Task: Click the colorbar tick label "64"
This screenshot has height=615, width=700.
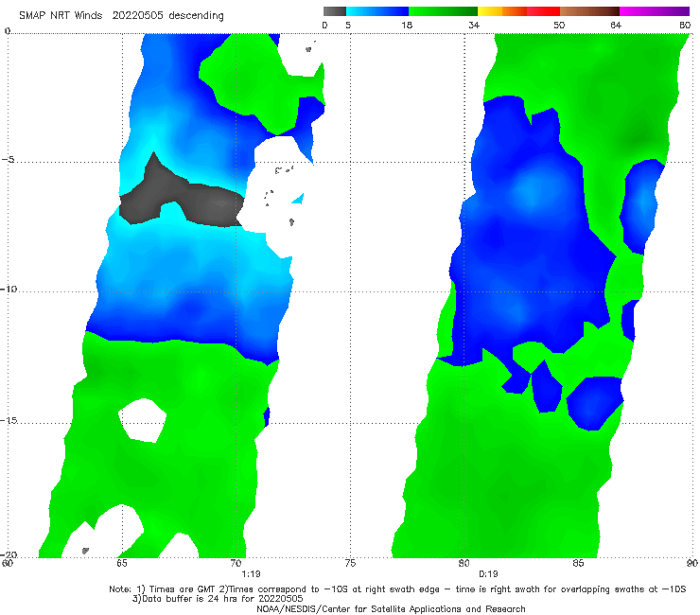Action: (616, 26)
